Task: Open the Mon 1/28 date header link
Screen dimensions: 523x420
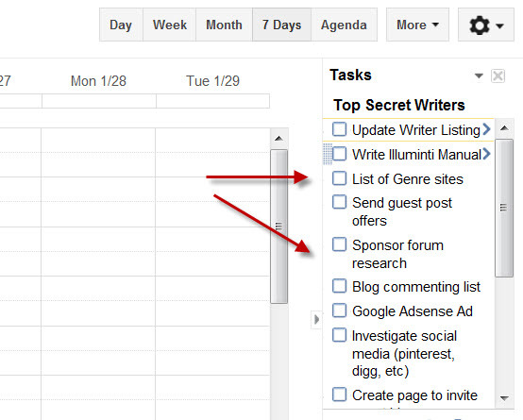Action: (x=98, y=81)
